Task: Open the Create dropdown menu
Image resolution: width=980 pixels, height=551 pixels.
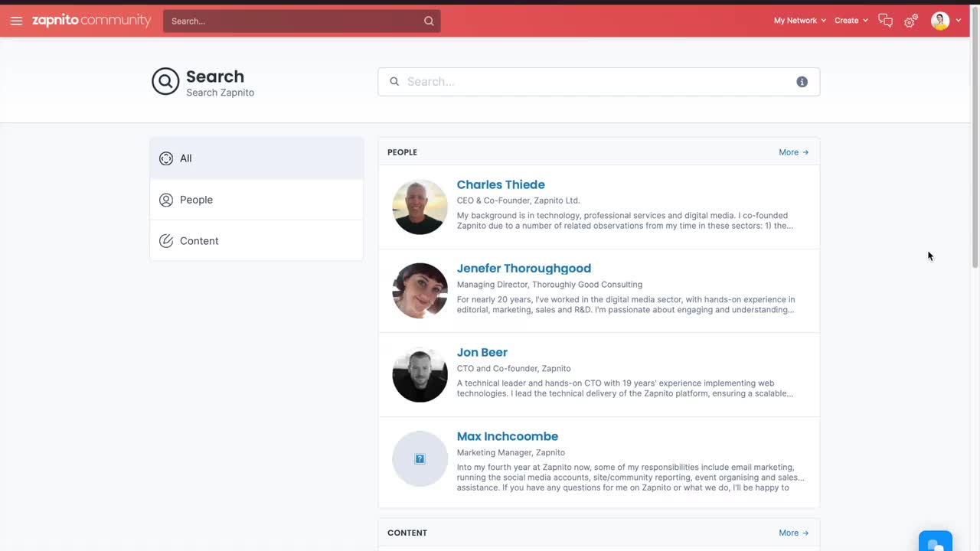Action: pos(850,21)
